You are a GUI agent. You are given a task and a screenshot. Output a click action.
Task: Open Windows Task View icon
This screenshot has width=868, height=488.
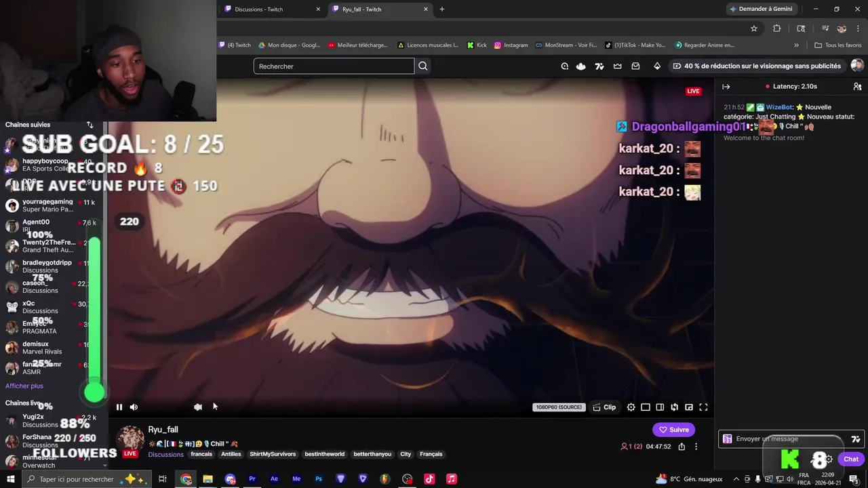pos(163,479)
